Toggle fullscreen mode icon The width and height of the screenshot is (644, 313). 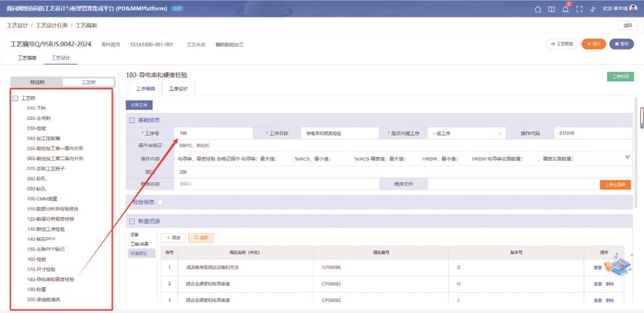(x=579, y=9)
